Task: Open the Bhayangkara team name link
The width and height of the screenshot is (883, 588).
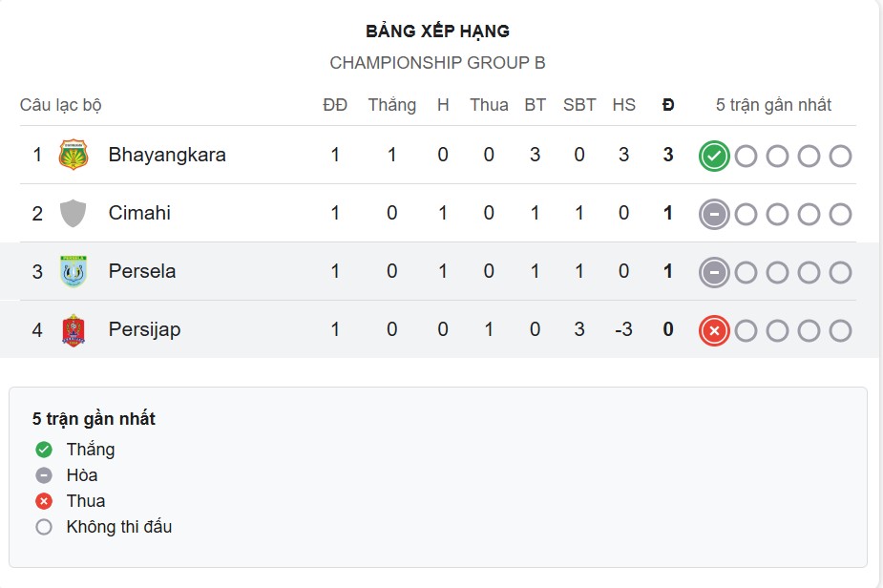Action: click(167, 155)
